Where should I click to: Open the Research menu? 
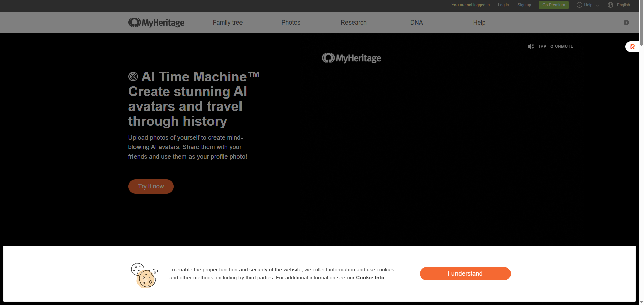point(354,23)
